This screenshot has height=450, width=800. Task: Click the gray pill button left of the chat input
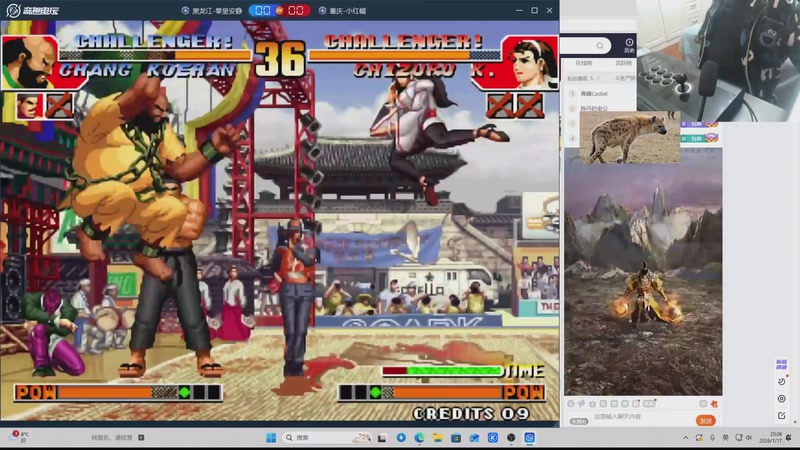click(x=579, y=421)
